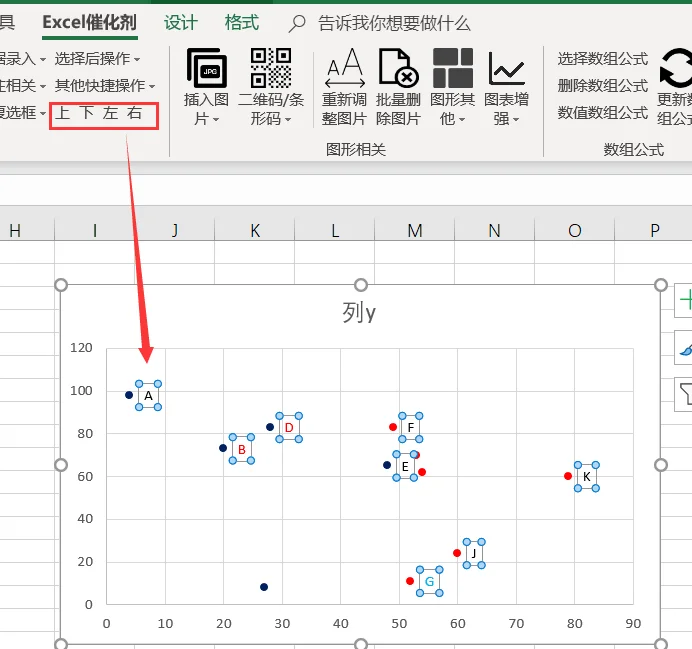The image size is (692, 649).
Task: Switch to the 格式 tab
Action: (241, 23)
